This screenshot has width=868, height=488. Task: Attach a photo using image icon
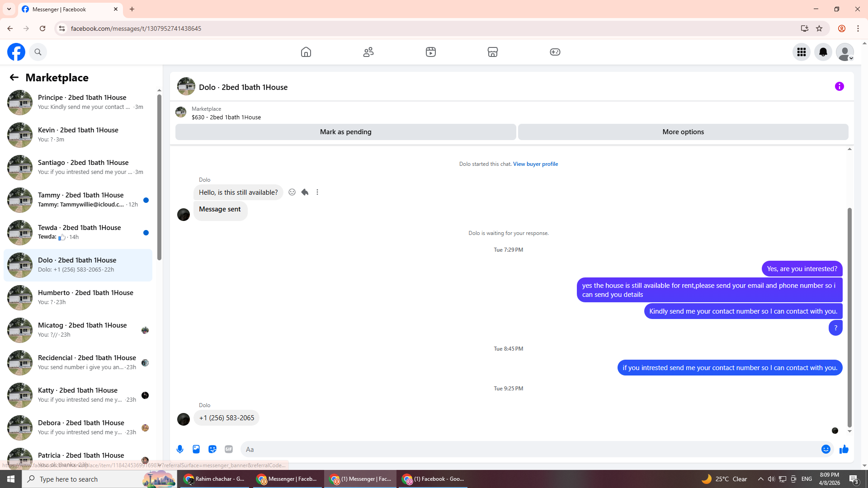click(x=196, y=449)
